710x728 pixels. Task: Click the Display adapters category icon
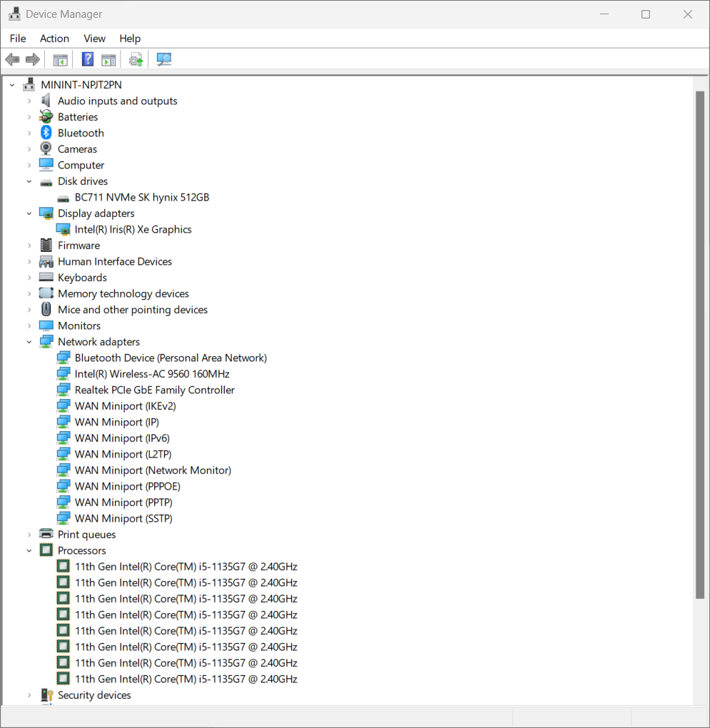click(46, 213)
